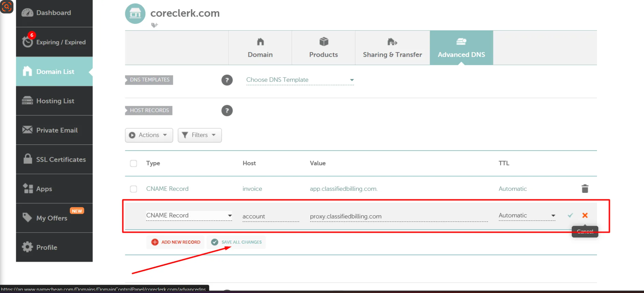Click the Expiring / Expired clock icon
This screenshot has width=644, height=293.
(x=28, y=42)
